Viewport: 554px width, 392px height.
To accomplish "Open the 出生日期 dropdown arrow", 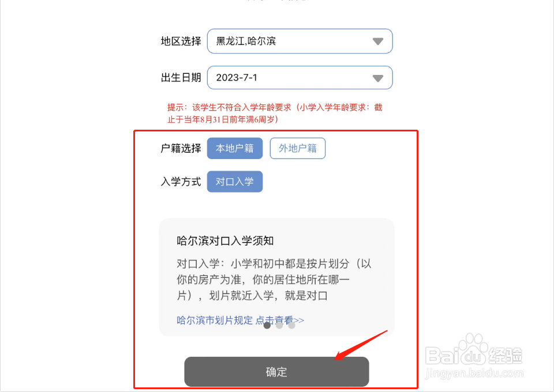I will tap(377, 78).
